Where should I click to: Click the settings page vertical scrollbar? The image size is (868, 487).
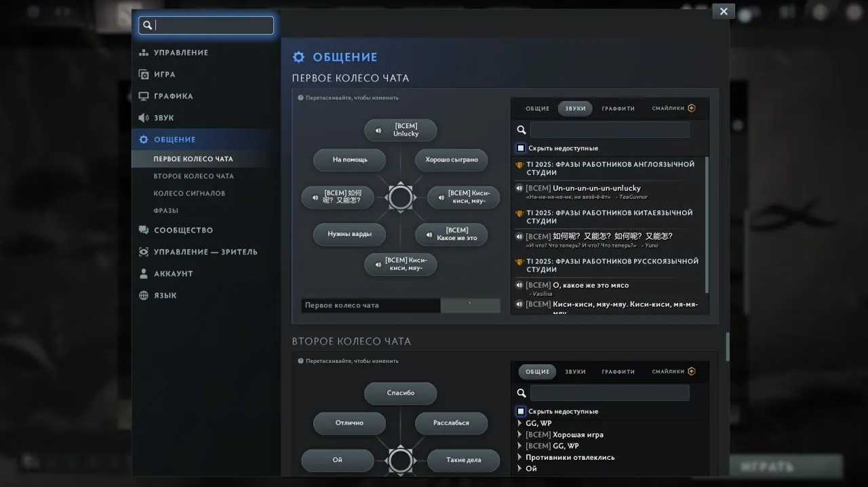click(728, 347)
